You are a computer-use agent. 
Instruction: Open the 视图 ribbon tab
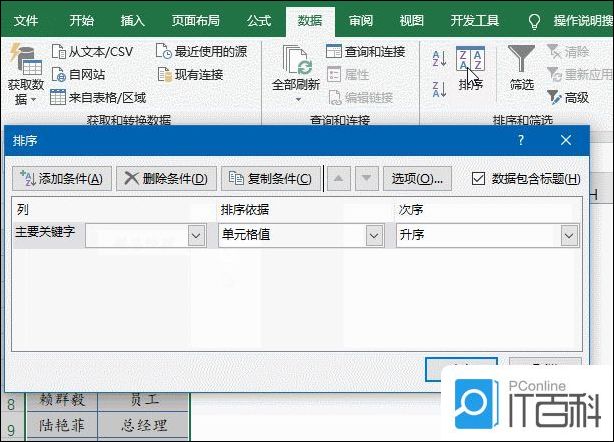click(412, 20)
